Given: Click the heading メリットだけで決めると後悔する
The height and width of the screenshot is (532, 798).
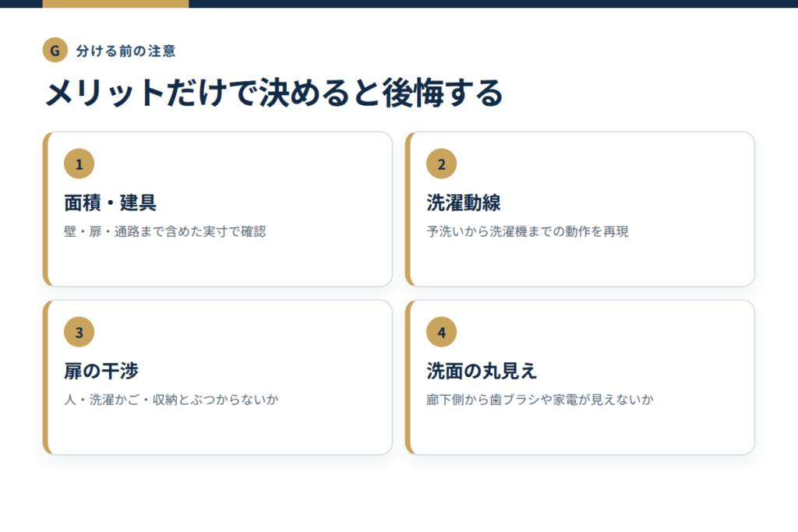Looking at the screenshot, I should [274, 93].
